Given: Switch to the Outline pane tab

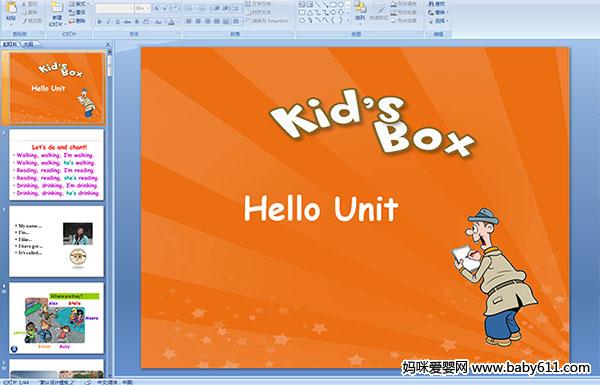Looking at the screenshot, I should pos(27,44).
